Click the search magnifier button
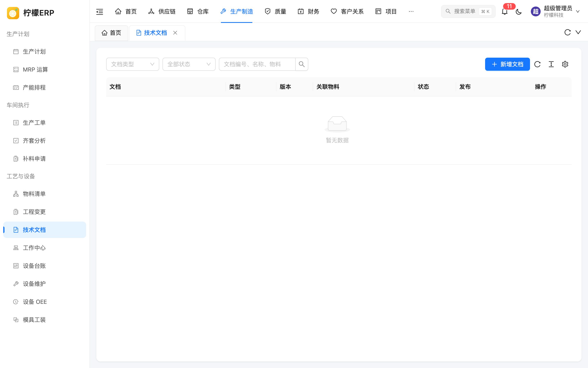Screen dimensions: 588x368 (x=302, y=64)
